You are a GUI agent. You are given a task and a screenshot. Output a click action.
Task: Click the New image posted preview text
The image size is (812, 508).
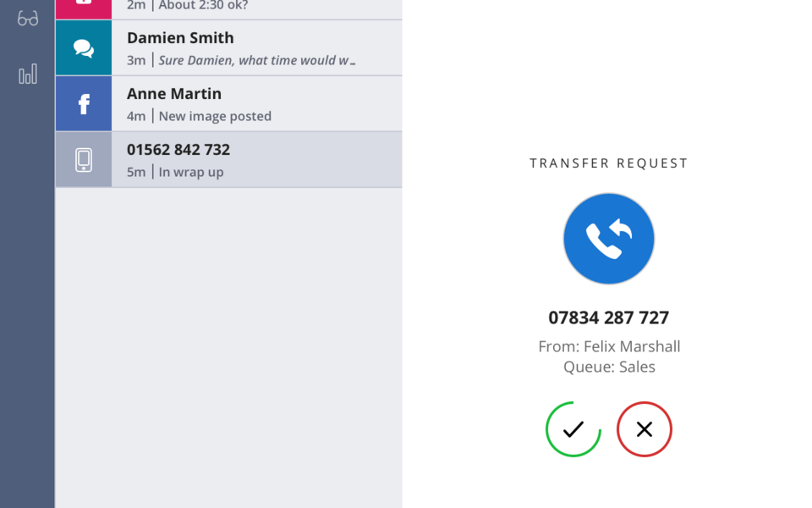(215, 116)
